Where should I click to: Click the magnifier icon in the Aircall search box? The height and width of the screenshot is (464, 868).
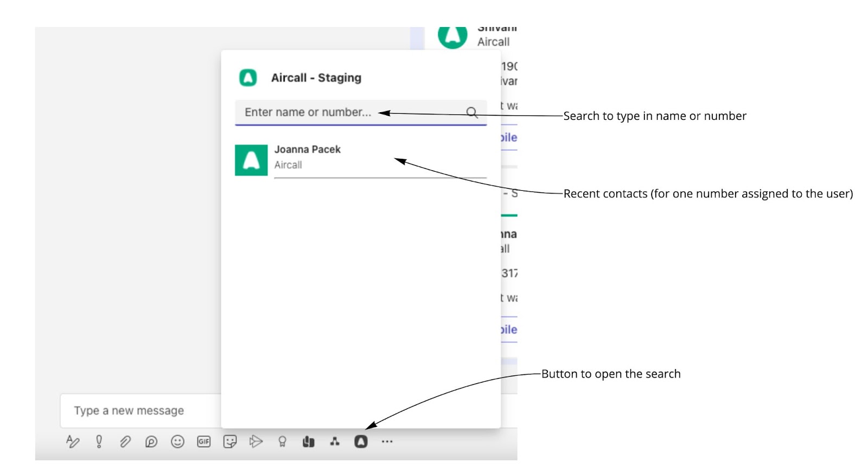[x=472, y=112]
